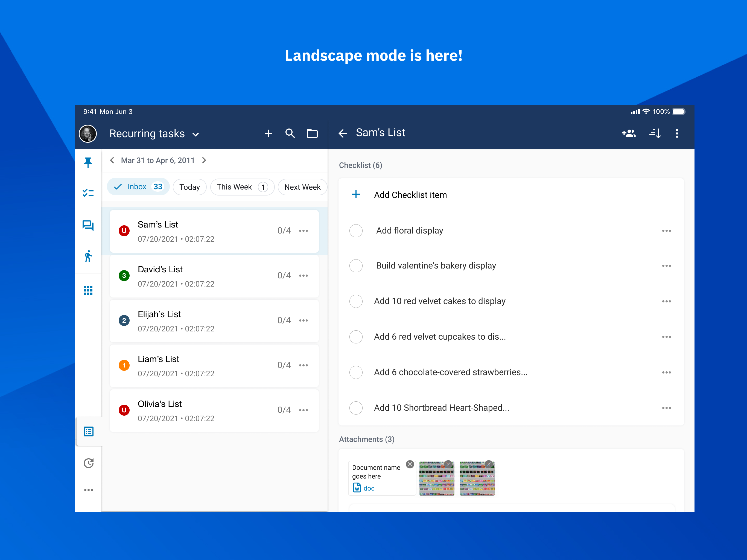Open options for Build valentine's bakery display
Image resolution: width=747 pixels, height=560 pixels.
[x=666, y=266]
